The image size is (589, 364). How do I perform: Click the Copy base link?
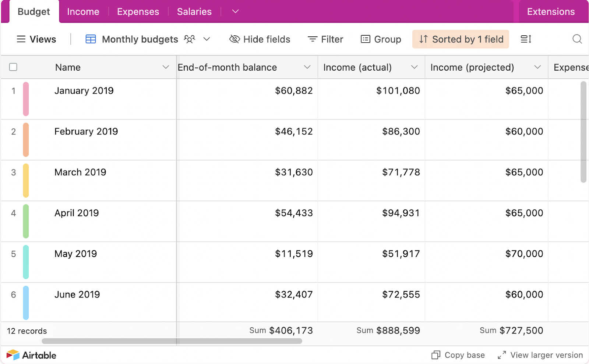coord(458,355)
